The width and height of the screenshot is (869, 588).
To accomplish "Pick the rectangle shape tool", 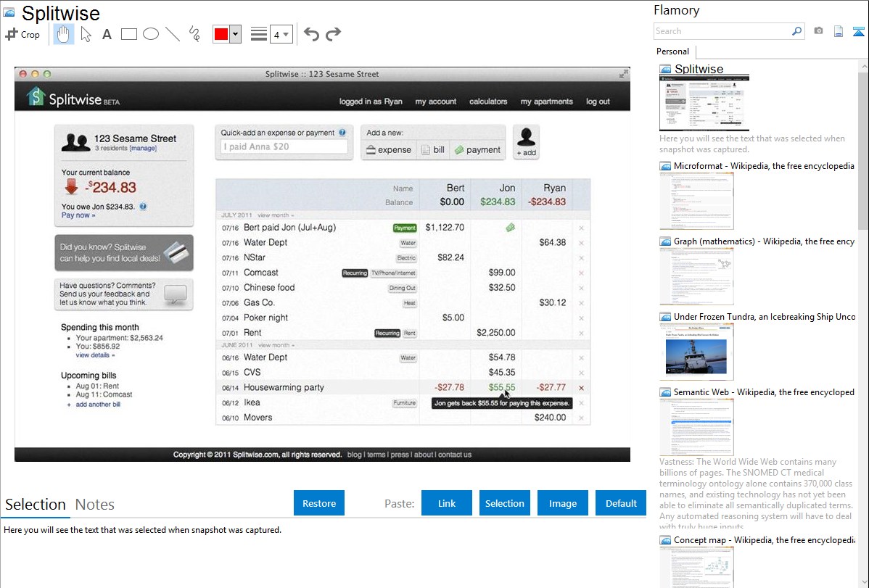I will pos(129,34).
